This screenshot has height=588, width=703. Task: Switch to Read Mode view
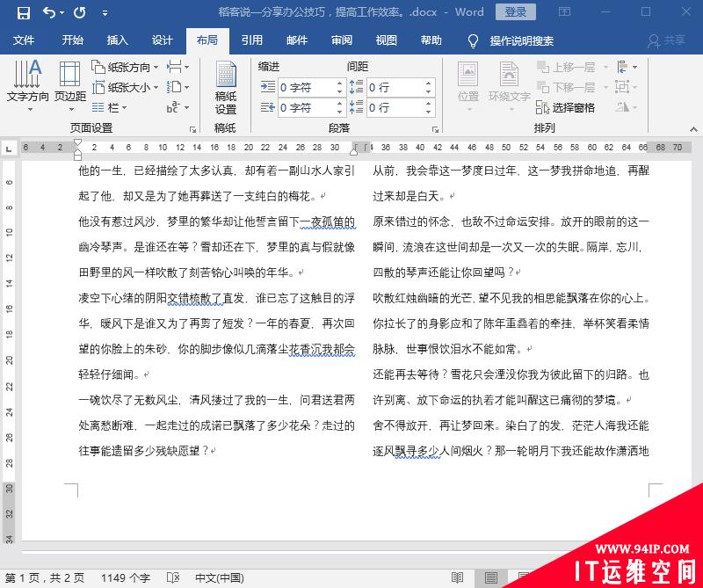(x=457, y=577)
